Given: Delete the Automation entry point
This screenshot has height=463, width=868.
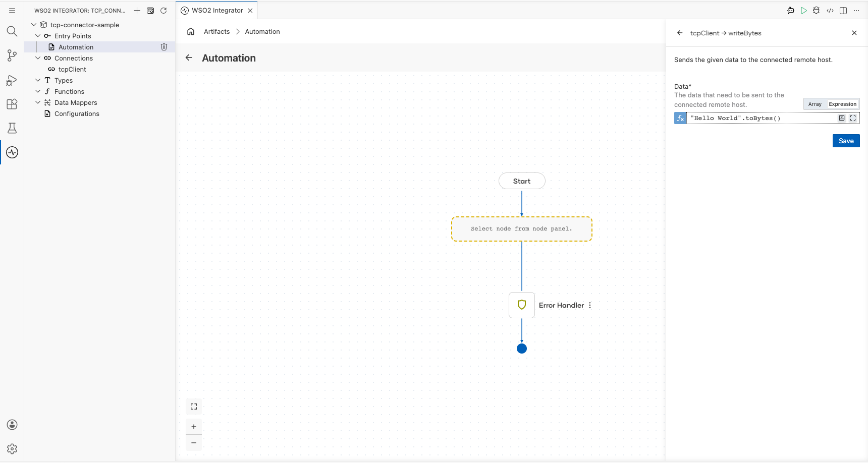Looking at the screenshot, I should click(164, 47).
